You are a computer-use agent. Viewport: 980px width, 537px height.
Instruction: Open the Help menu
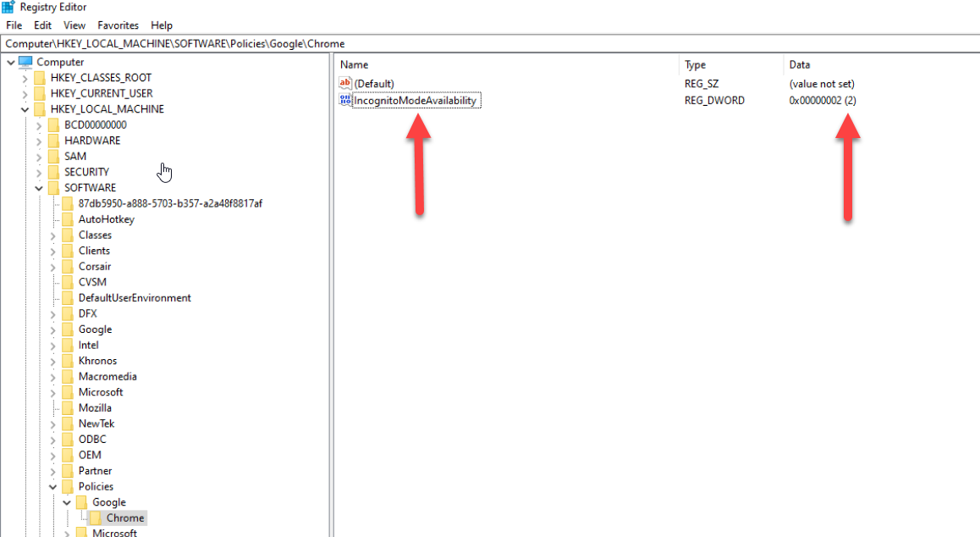[x=162, y=25]
